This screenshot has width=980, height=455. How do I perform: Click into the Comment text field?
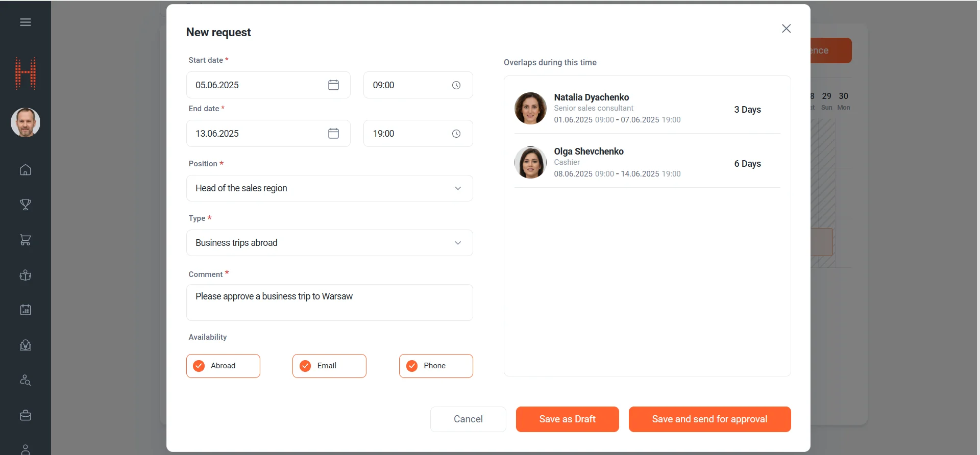329,302
